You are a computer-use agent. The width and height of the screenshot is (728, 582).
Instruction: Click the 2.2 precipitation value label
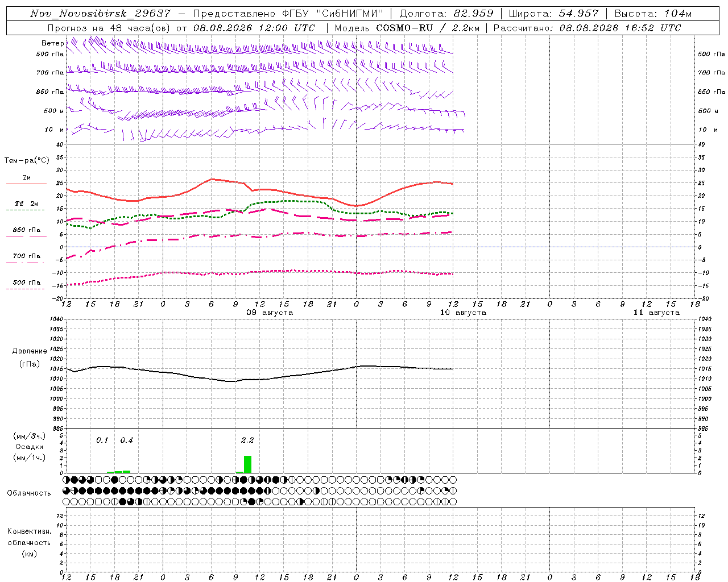pyautogui.click(x=247, y=440)
